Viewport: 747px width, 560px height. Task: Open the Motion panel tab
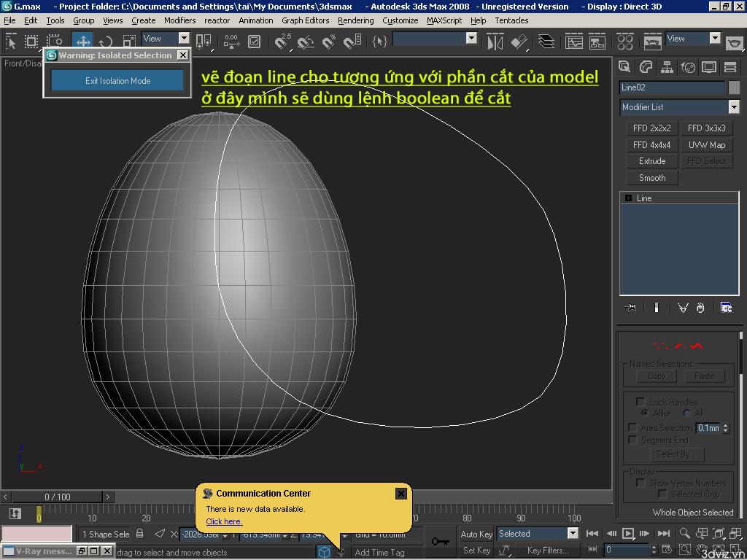(x=688, y=68)
